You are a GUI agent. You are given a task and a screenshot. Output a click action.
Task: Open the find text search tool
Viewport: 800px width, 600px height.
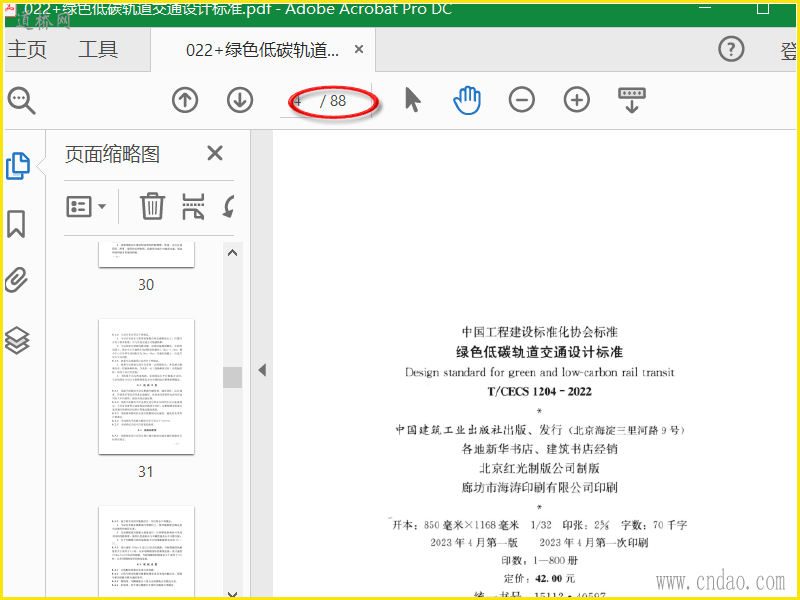coord(21,101)
